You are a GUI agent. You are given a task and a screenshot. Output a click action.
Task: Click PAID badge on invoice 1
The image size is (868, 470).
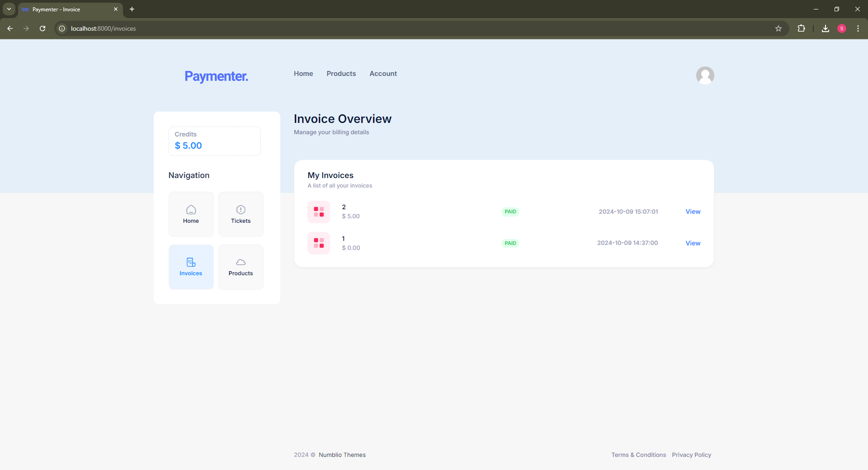coord(510,243)
